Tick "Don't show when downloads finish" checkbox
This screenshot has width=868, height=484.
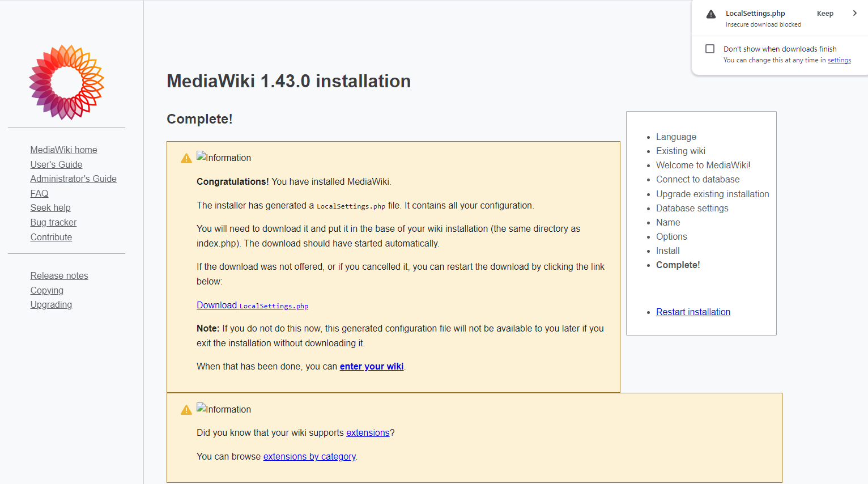tap(710, 49)
